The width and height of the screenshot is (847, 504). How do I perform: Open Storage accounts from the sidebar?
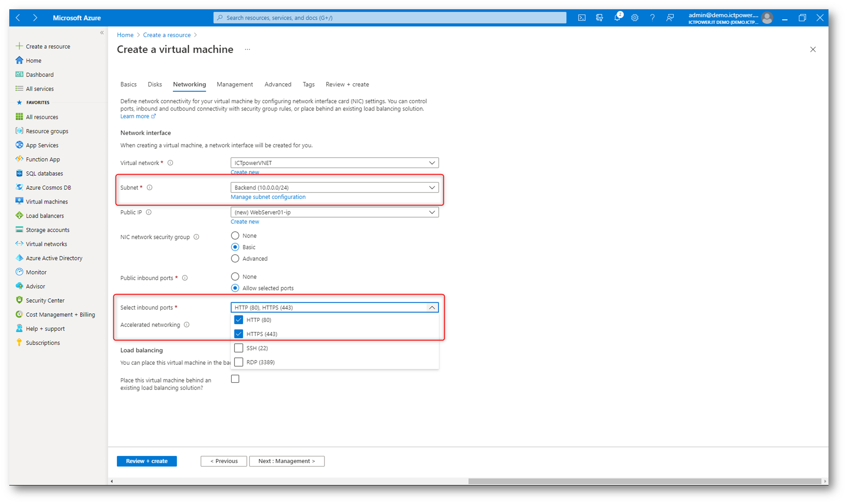[48, 230]
